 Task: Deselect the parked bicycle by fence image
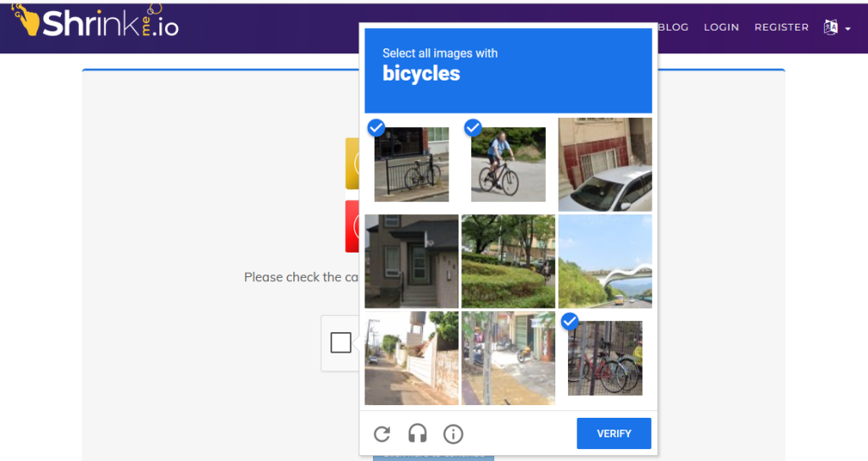click(x=411, y=164)
